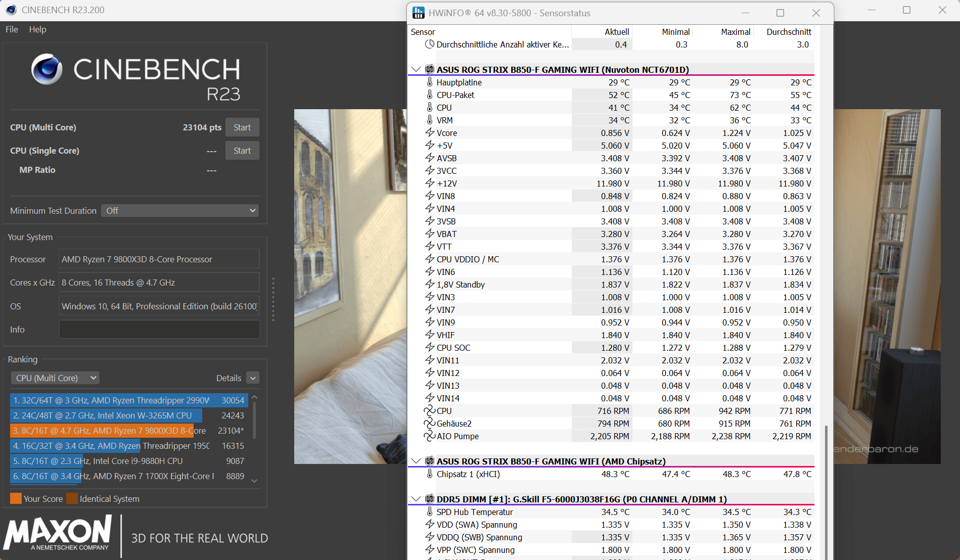Click the thermometer icon next to CPU-Paket
960x560 pixels.
pos(430,95)
